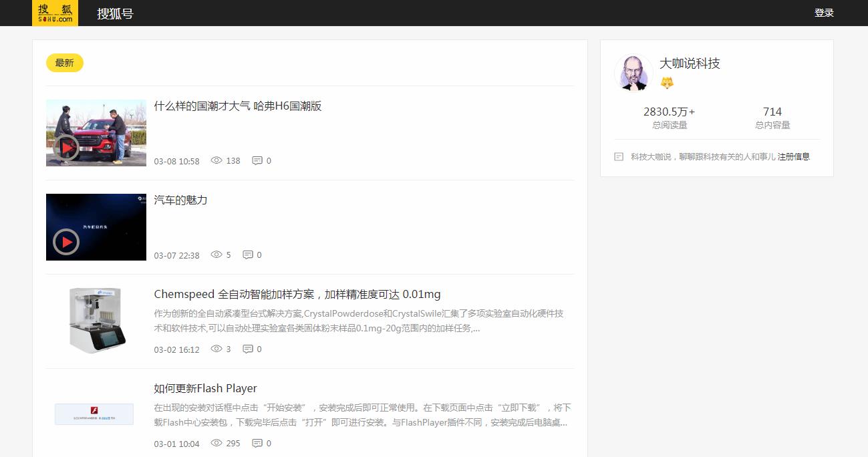Click the 总内容量 label
This screenshot has height=457, width=868.
772,125
